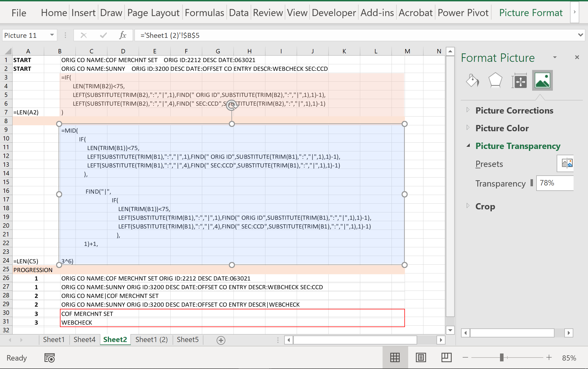Open the Power Pivot ribbon tab
588x369 pixels.
(463, 13)
